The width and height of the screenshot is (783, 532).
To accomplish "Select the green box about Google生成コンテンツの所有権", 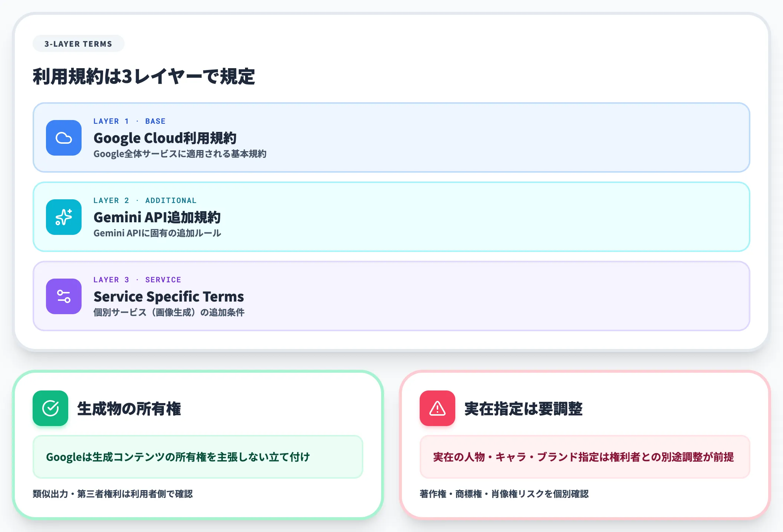I will [x=198, y=457].
